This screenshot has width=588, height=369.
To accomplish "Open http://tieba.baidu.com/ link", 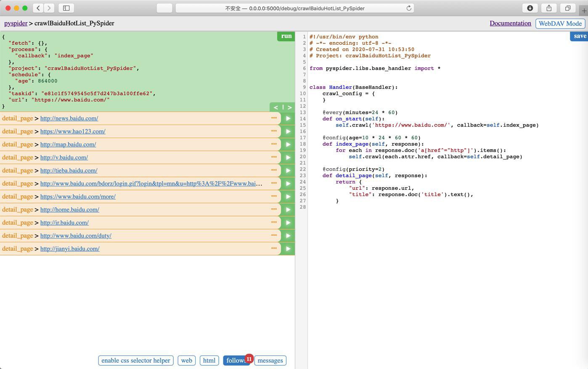I will coord(69,170).
